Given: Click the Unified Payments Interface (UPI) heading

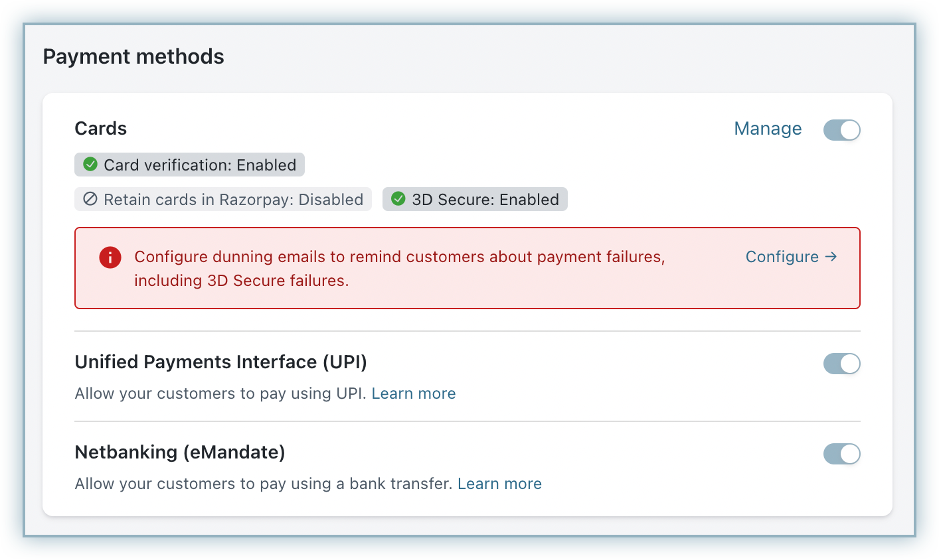Looking at the screenshot, I should pyautogui.click(x=220, y=362).
